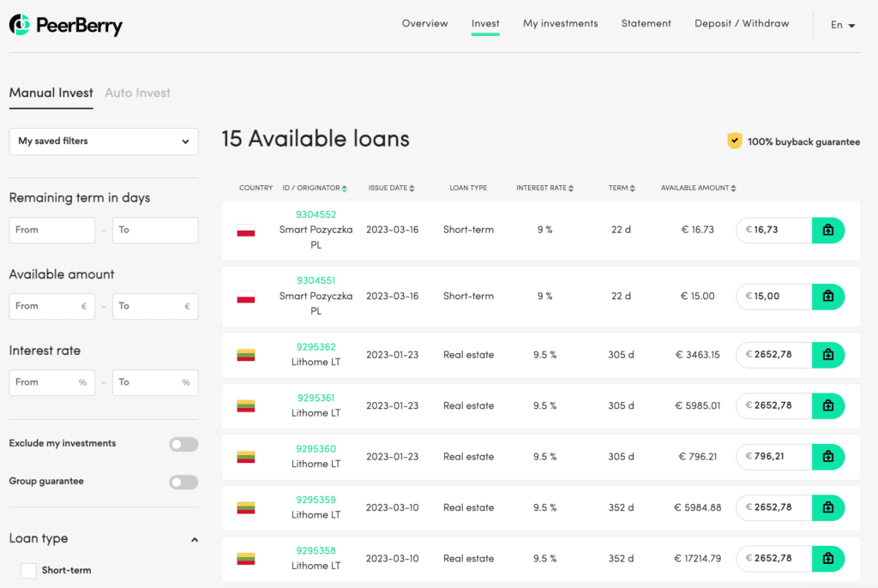The height and width of the screenshot is (588, 878).
Task: Switch to the Auto Invest tab
Action: 137,93
